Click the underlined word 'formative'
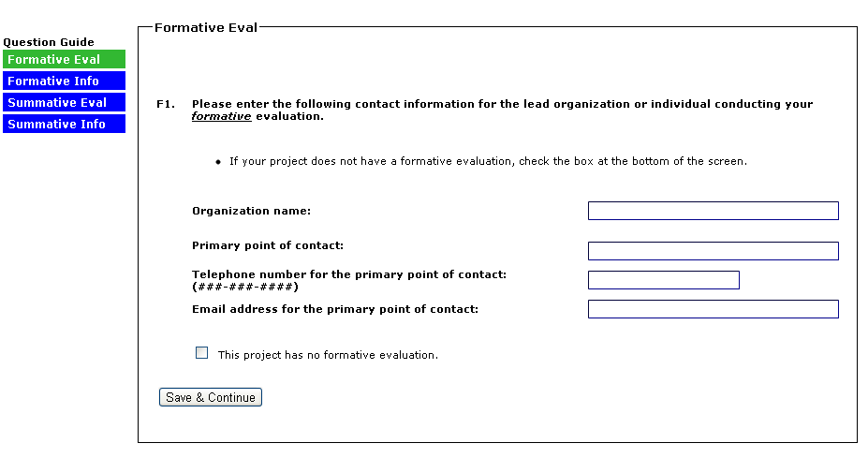The width and height of the screenshot is (868, 458). 221,116
